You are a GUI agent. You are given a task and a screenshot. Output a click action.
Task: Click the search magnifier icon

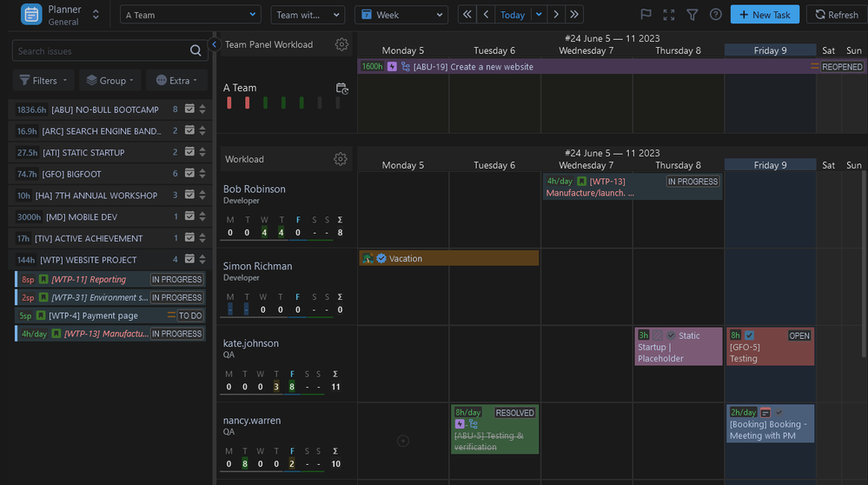click(195, 51)
